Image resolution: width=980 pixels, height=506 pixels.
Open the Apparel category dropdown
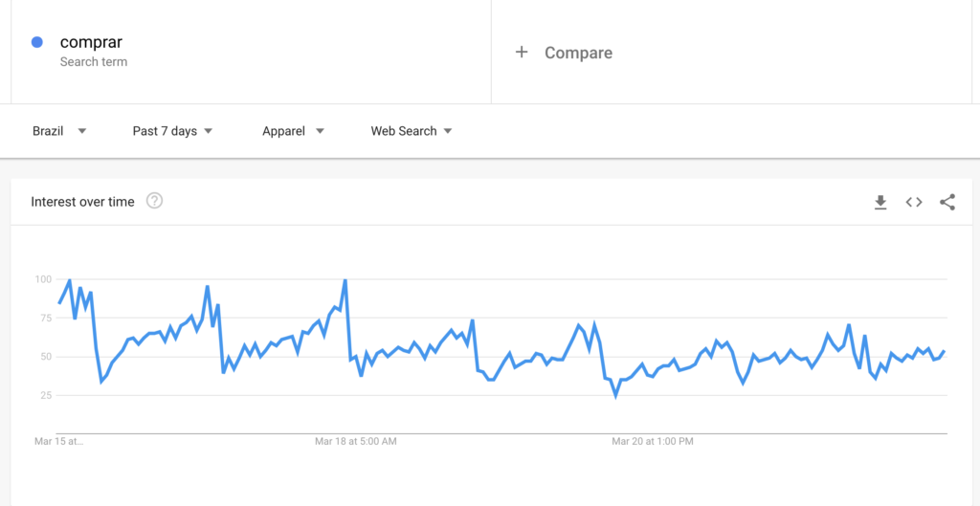pos(293,131)
